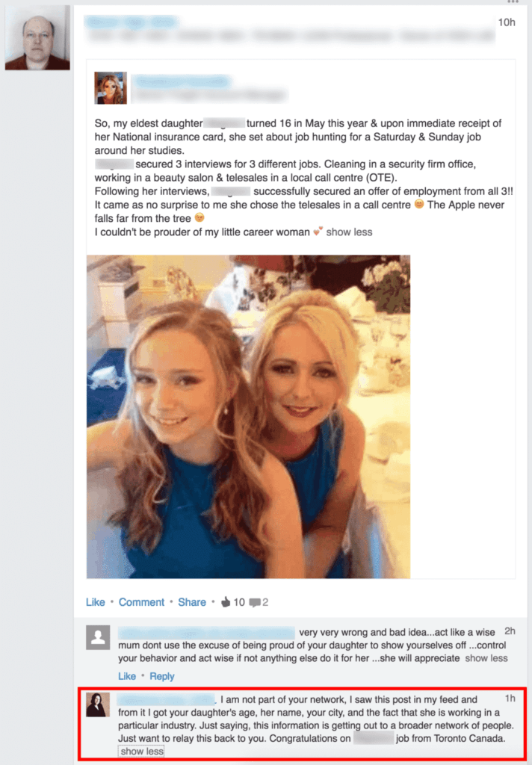
Task: Click the blurred sharer name at top
Action: 130,22
